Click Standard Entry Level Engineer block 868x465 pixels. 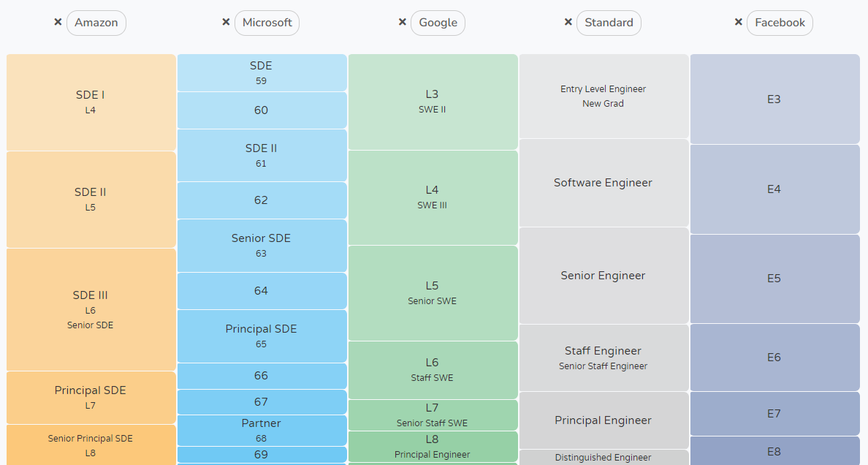pos(604,96)
